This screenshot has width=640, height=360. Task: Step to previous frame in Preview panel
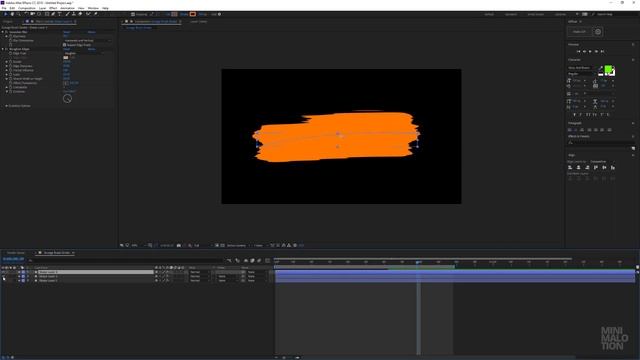pyautogui.click(x=584, y=51)
